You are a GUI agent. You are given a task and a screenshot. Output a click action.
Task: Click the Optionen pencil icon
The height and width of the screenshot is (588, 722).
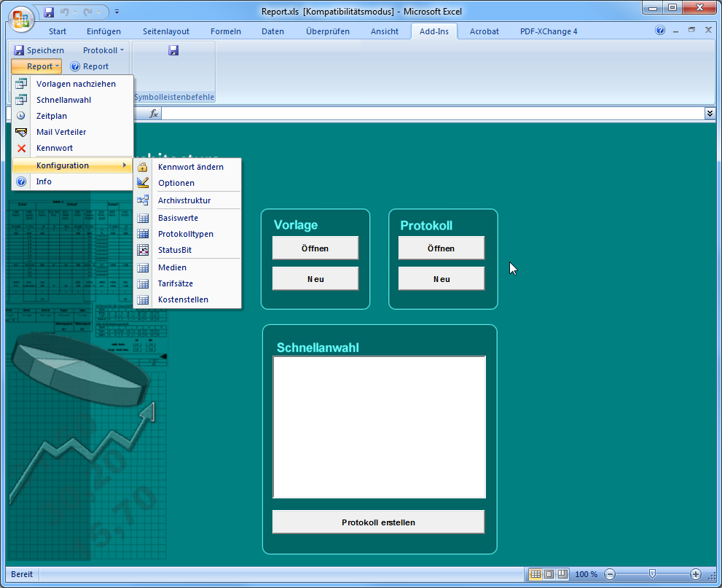pyautogui.click(x=143, y=183)
